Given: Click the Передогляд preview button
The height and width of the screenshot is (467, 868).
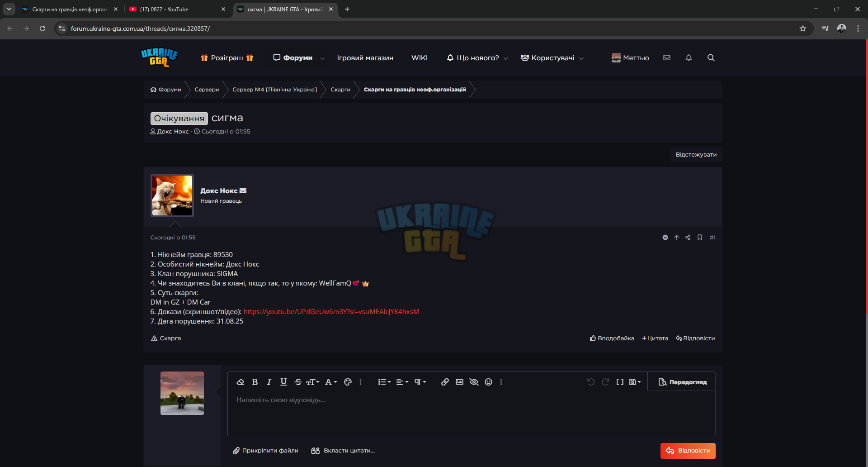Looking at the screenshot, I should [682, 382].
